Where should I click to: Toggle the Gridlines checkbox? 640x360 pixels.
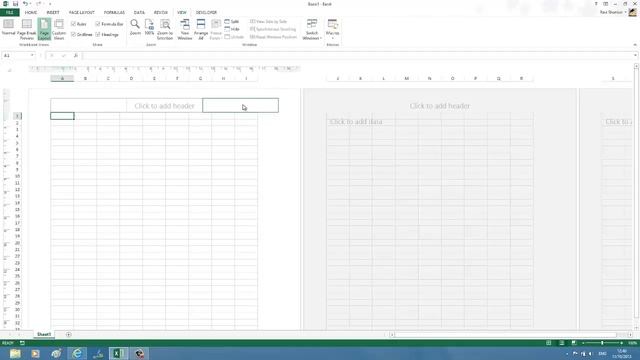[x=82, y=35]
